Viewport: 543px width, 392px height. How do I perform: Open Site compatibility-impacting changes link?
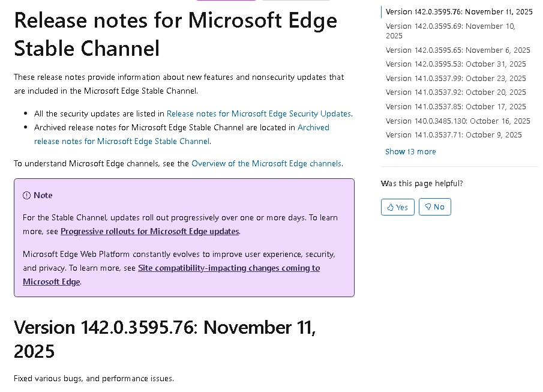[229, 268]
